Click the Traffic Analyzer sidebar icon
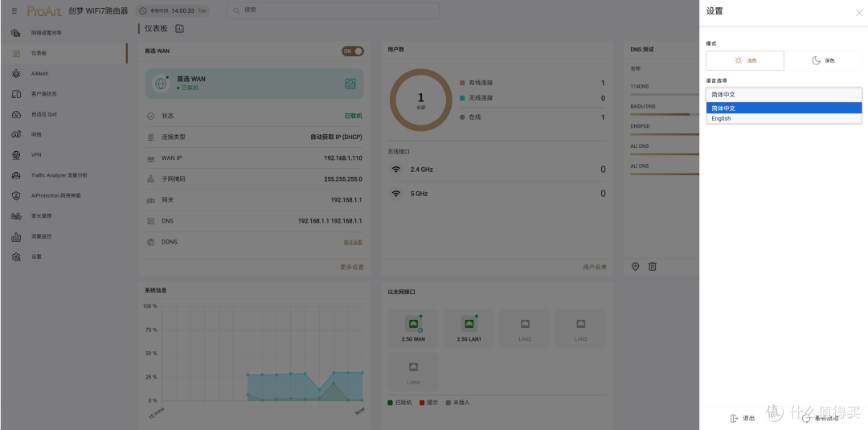 click(16, 175)
